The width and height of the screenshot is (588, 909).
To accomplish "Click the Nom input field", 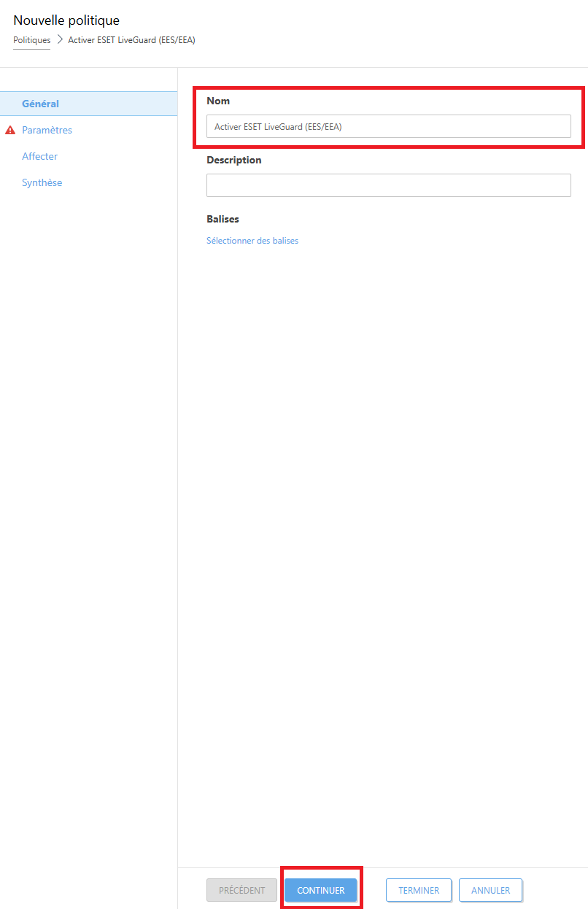I will (389, 126).
